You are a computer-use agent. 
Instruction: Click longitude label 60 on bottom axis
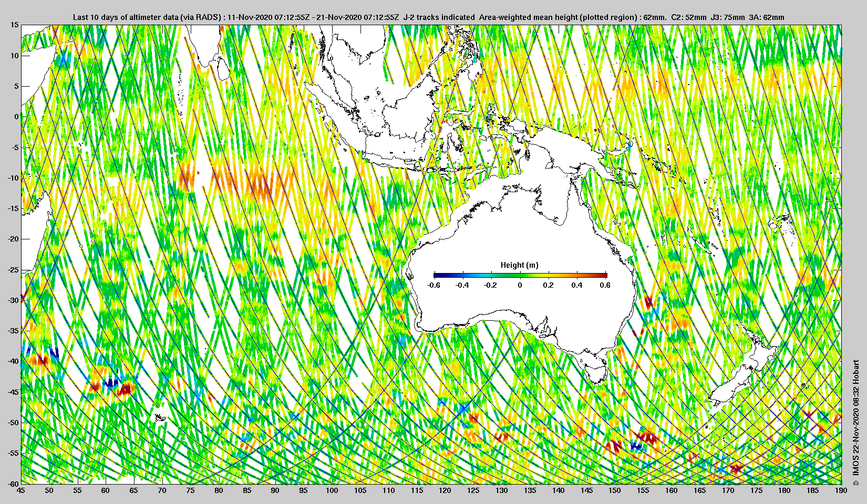coord(106,490)
